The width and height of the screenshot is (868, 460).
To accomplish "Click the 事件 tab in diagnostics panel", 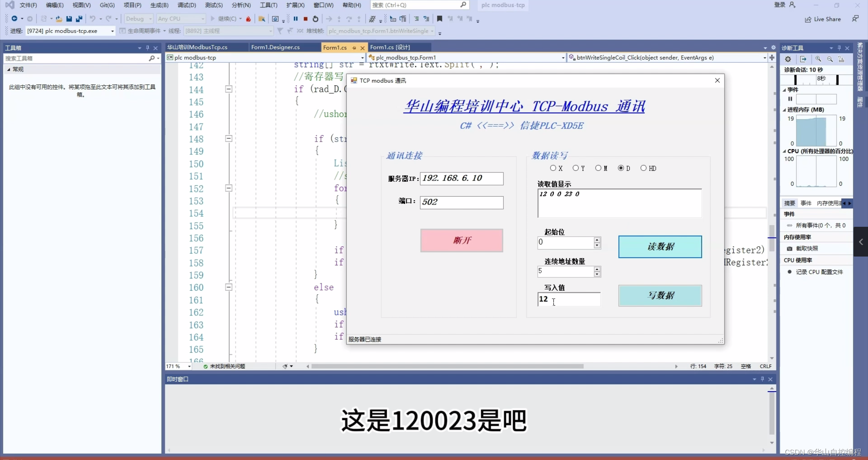I will (807, 203).
